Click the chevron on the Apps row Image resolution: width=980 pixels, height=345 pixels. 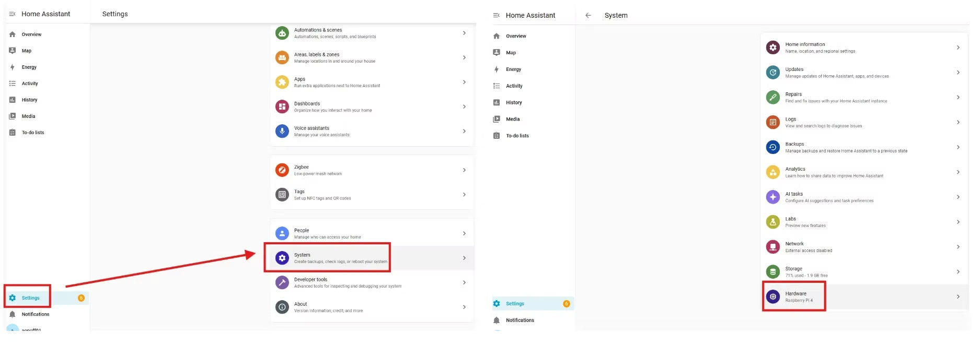tap(464, 82)
